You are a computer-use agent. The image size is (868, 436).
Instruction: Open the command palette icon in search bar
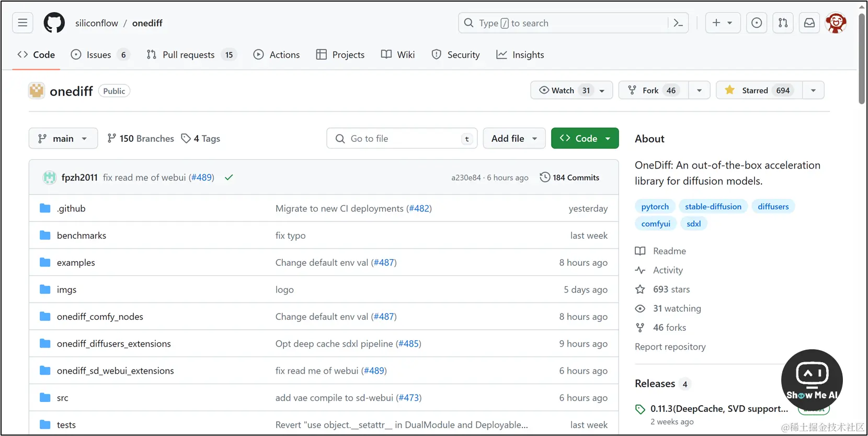(678, 23)
